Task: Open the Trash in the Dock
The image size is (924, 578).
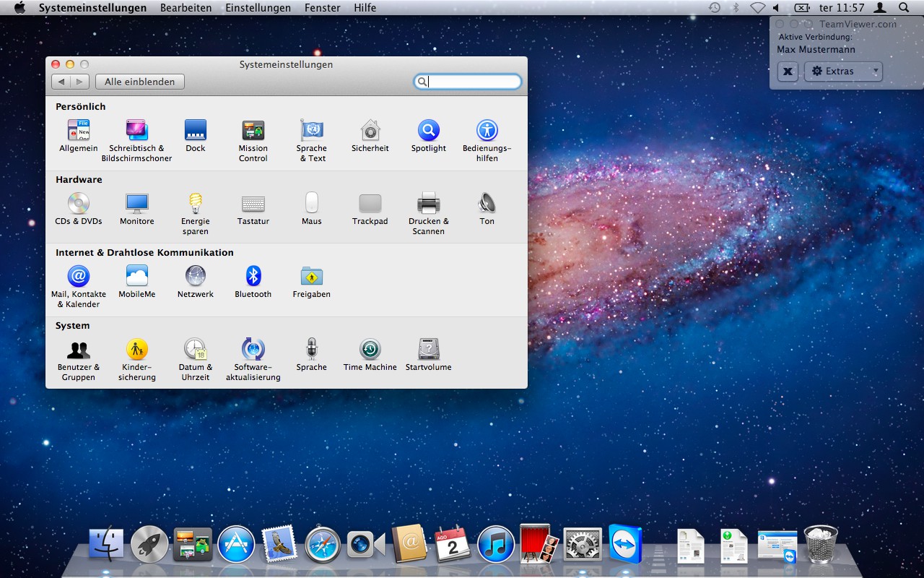Action: tap(821, 544)
